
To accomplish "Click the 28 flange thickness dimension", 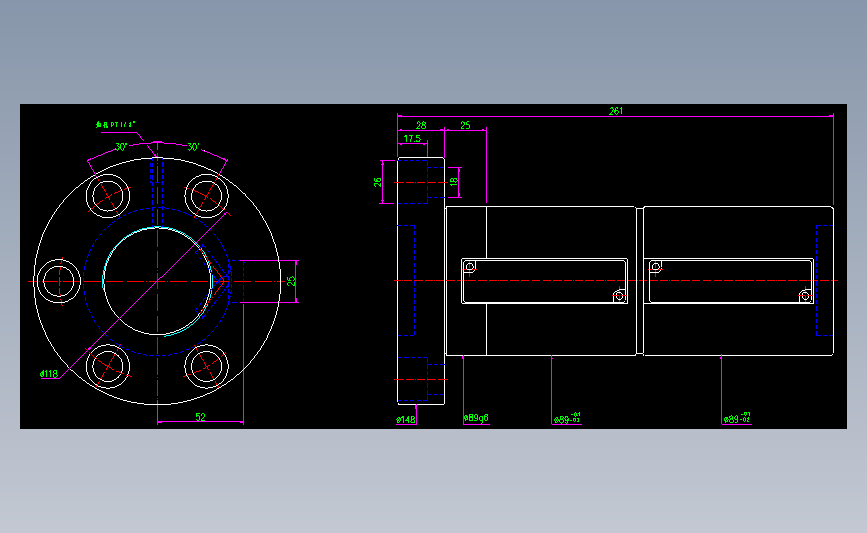I will point(421,126).
